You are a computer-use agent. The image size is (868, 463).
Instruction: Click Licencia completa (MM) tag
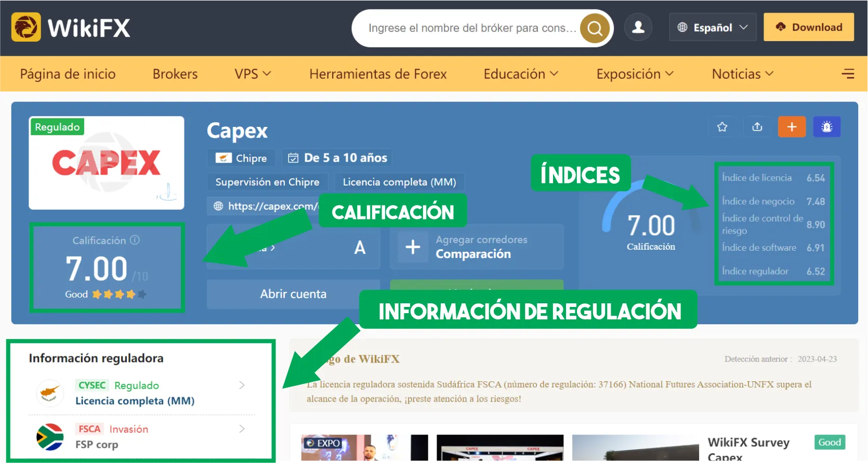click(x=399, y=182)
